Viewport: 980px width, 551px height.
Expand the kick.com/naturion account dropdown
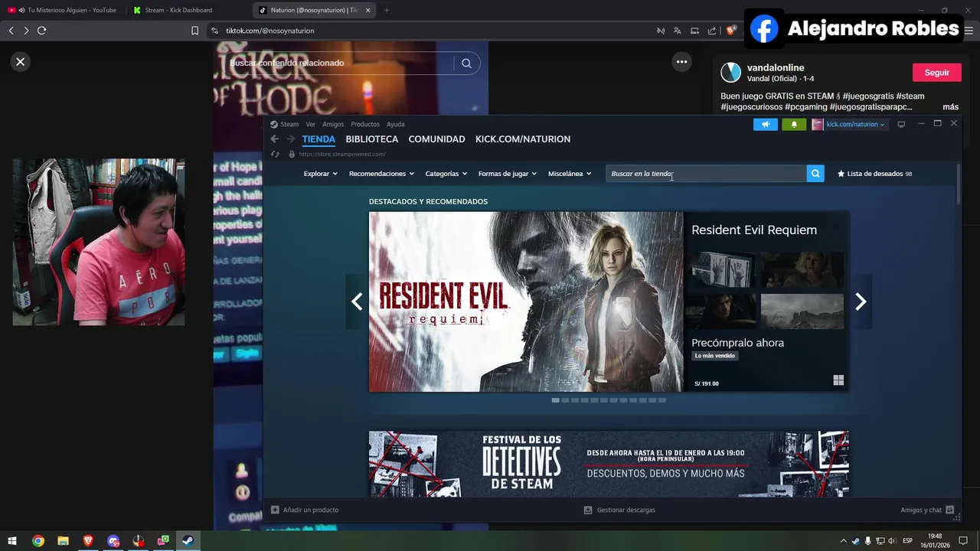(848, 125)
